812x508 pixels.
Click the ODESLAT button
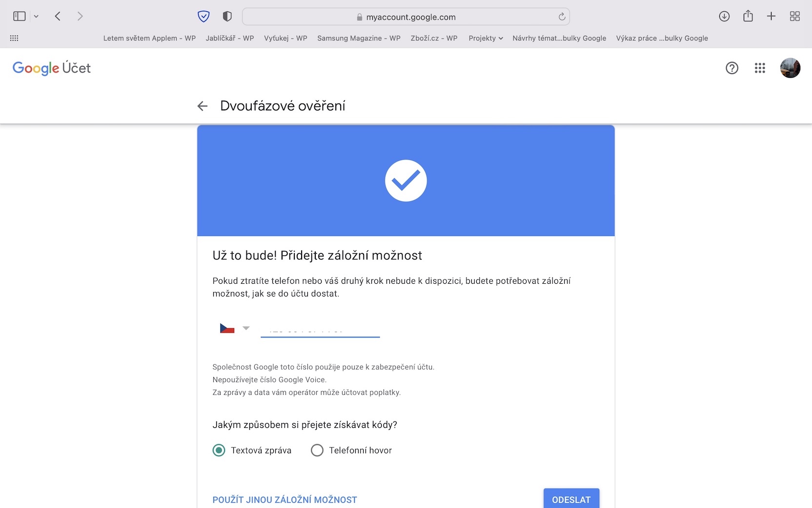571,499
